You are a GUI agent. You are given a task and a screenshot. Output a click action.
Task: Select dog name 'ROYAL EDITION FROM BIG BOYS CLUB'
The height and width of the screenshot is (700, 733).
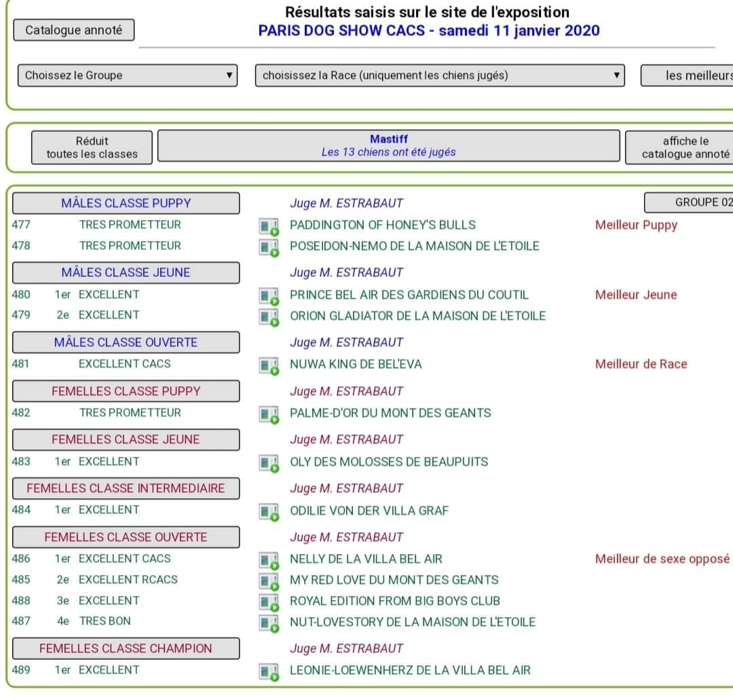(x=395, y=601)
